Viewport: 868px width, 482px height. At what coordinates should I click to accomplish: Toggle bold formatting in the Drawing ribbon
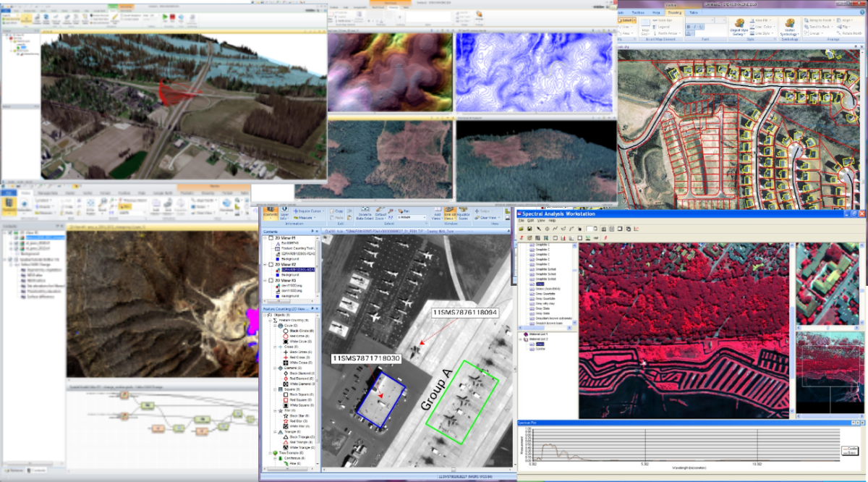688,27
